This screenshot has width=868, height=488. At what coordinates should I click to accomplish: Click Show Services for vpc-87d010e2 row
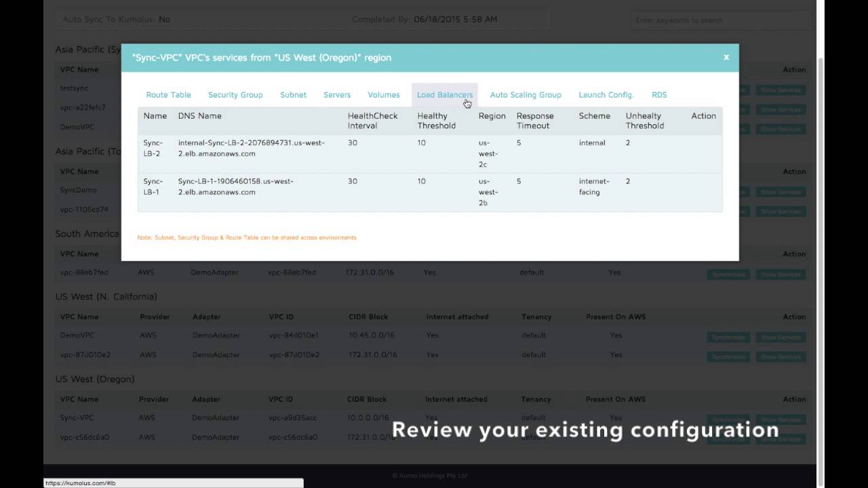click(x=781, y=357)
